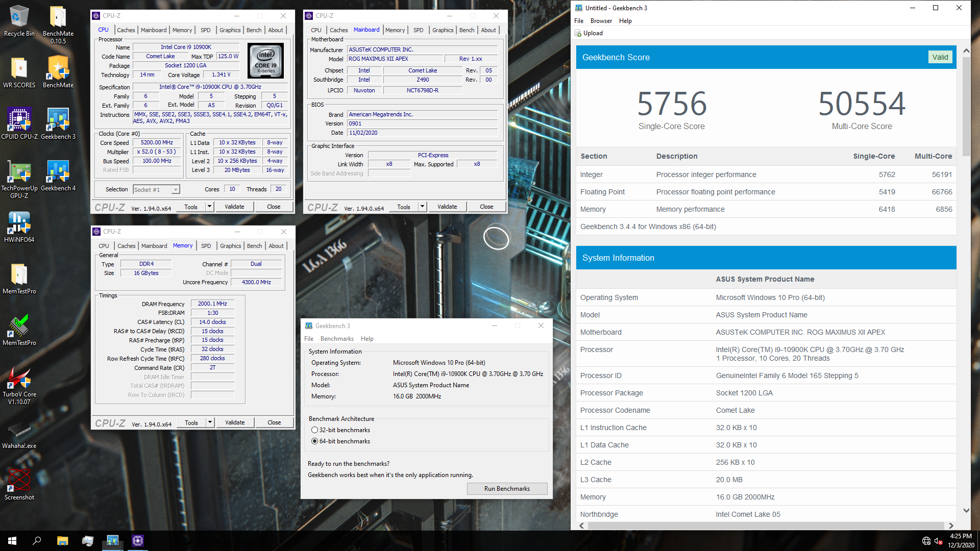This screenshot has height=551, width=980.
Task: Click the volume speaker tray icon
Action: point(938,541)
